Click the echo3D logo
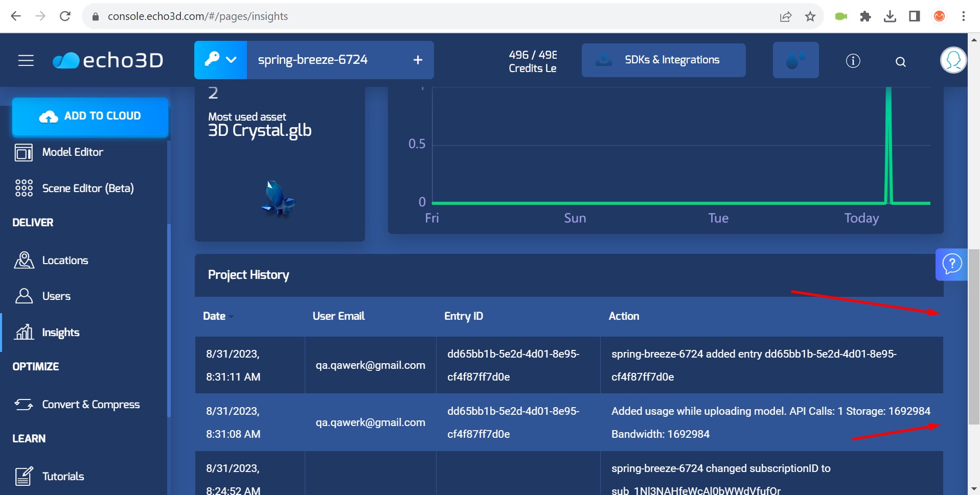The image size is (980, 495). 108,60
